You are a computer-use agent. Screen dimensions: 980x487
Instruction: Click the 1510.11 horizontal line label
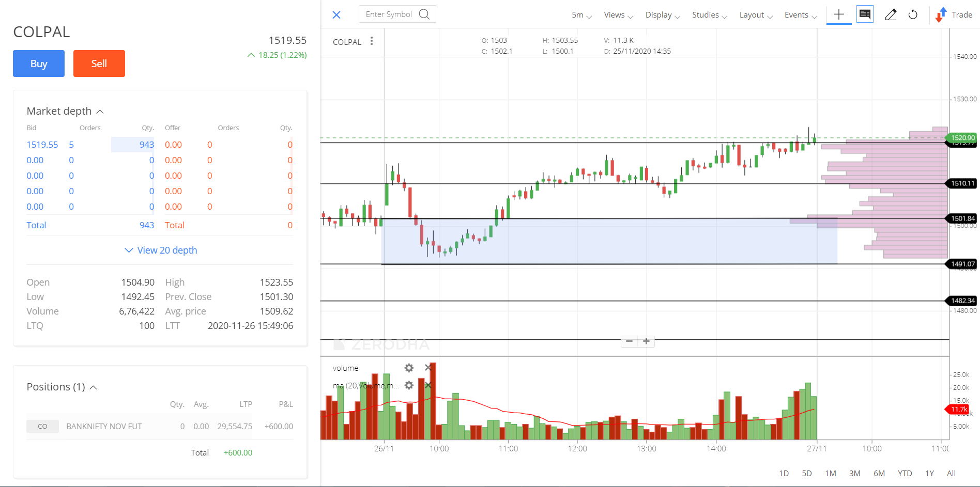click(x=961, y=183)
